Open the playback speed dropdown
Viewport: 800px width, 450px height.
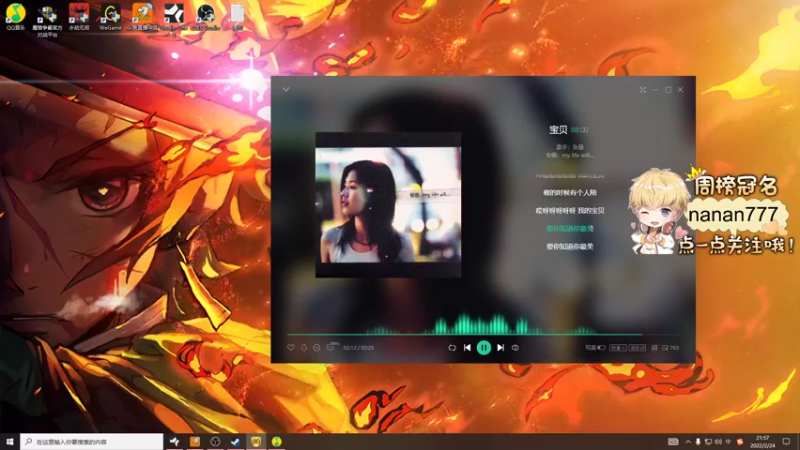click(x=618, y=347)
